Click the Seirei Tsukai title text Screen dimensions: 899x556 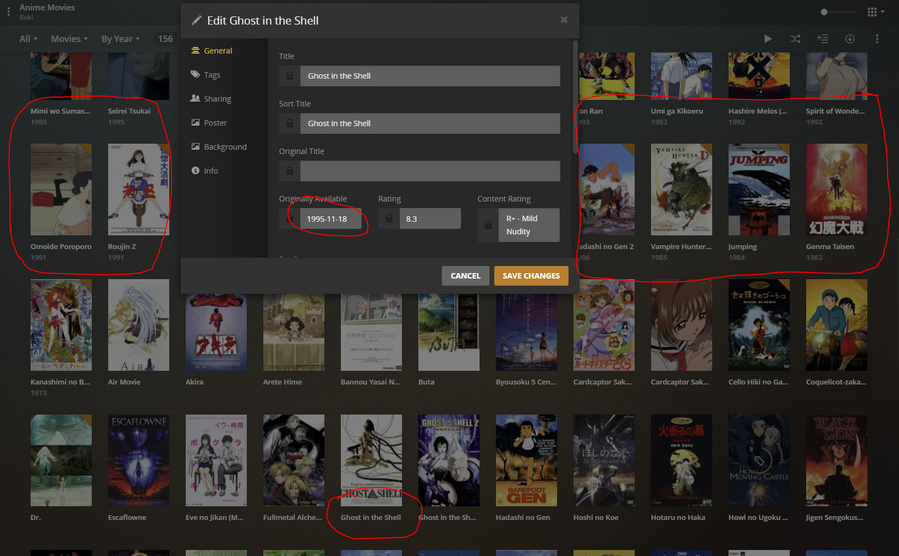129,111
